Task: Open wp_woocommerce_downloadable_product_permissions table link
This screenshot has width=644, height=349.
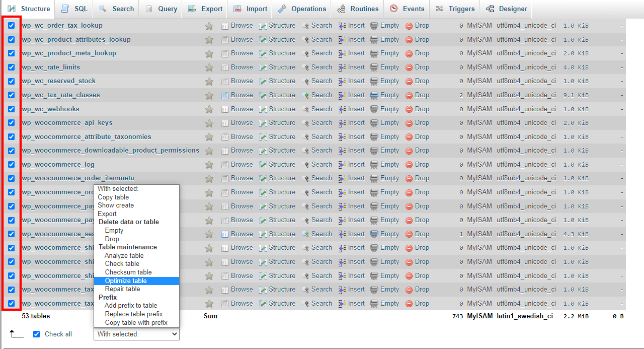Action: [111, 150]
